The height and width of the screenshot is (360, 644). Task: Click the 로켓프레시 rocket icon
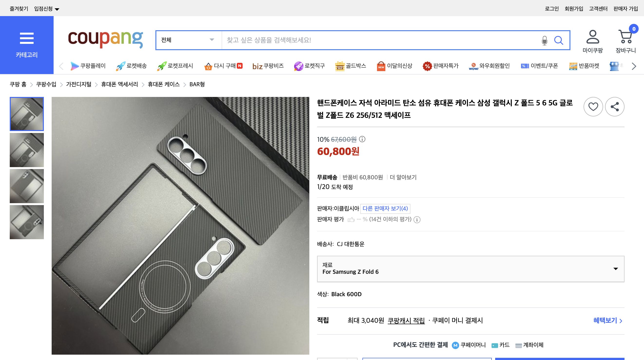tap(162, 66)
